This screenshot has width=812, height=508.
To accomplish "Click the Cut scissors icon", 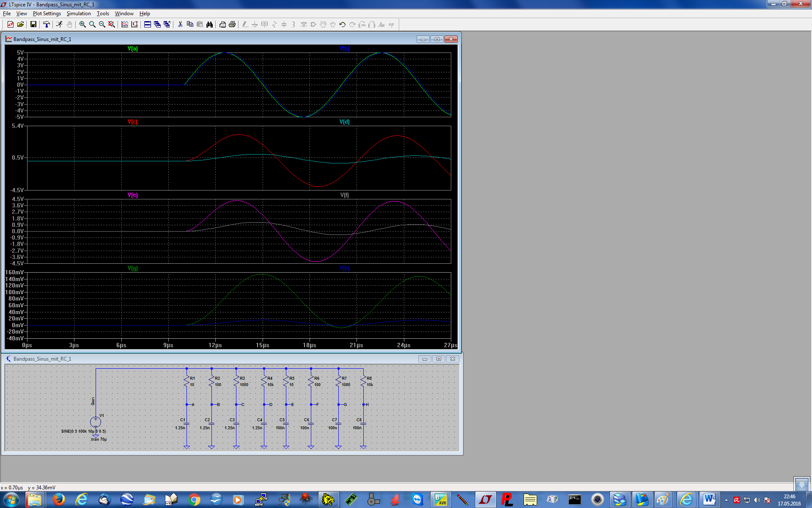I will click(x=180, y=25).
